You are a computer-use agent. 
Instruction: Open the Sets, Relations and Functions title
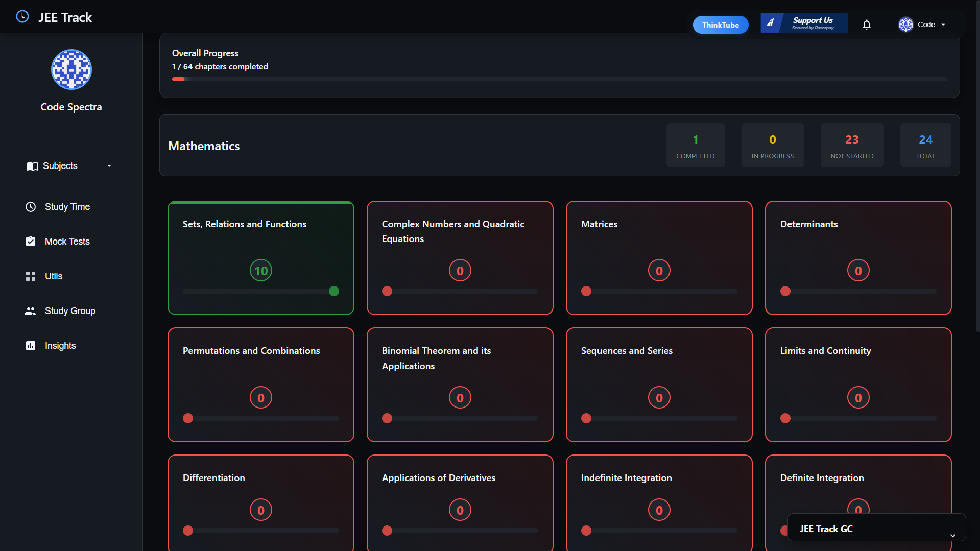[x=245, y=224]
